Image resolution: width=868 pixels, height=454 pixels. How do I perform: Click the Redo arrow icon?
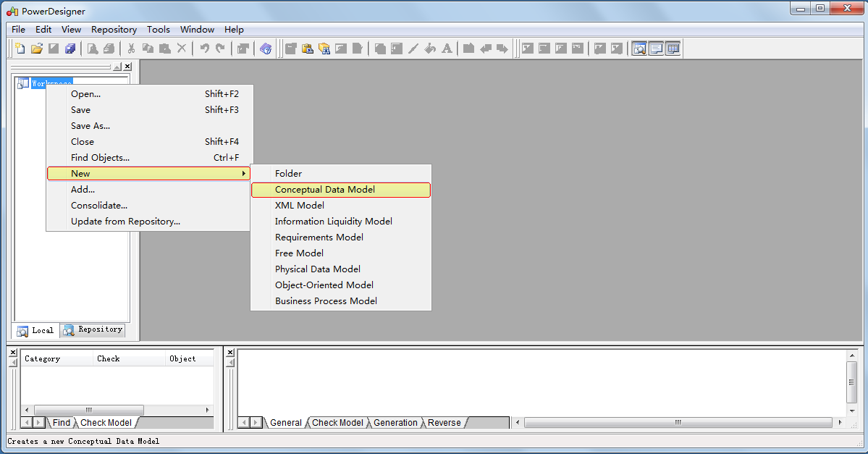(x=220, y=49)
